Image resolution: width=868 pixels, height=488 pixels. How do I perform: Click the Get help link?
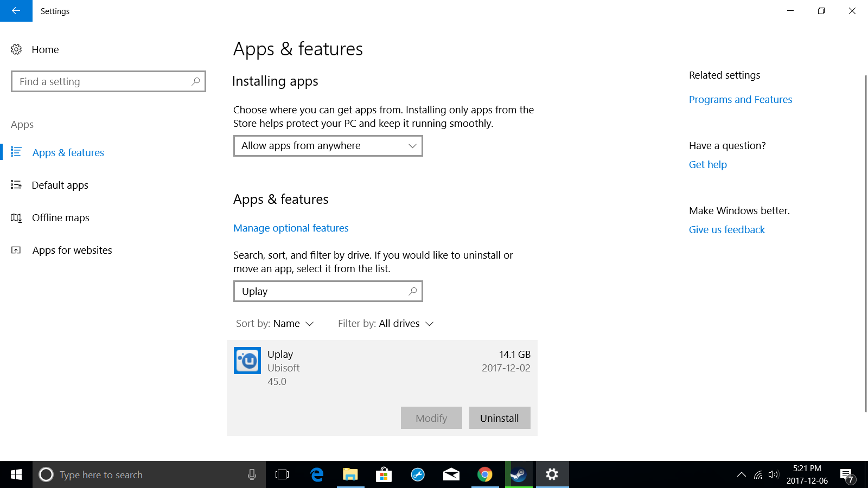point(708,164)
